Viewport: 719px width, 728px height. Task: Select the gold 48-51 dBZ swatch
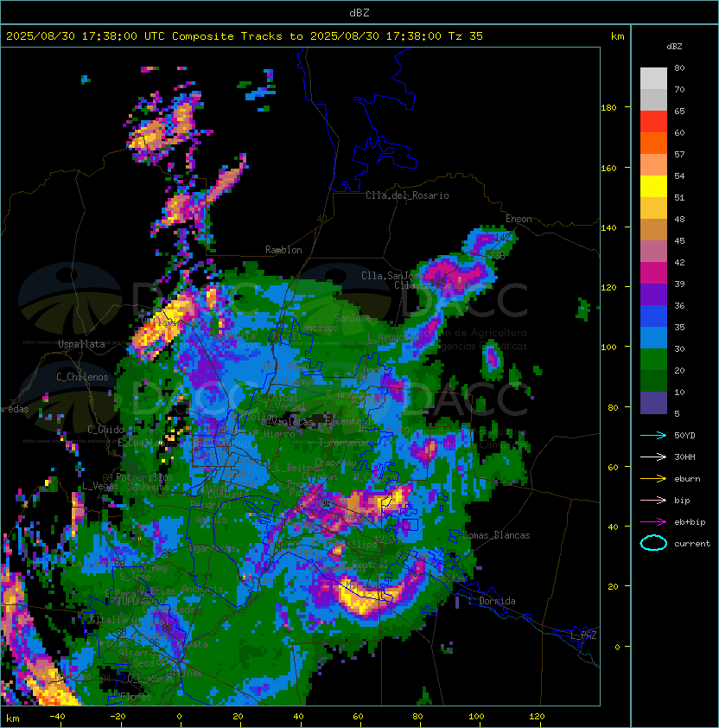(653, 208)
